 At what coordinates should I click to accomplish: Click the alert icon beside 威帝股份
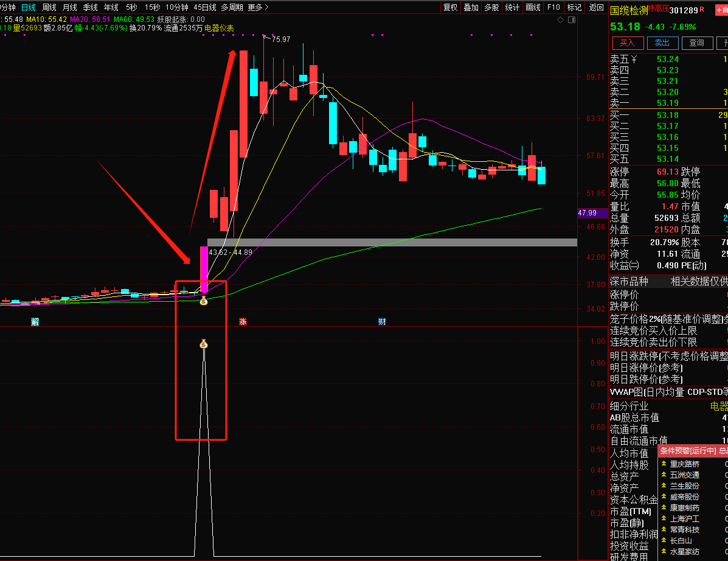664,497
